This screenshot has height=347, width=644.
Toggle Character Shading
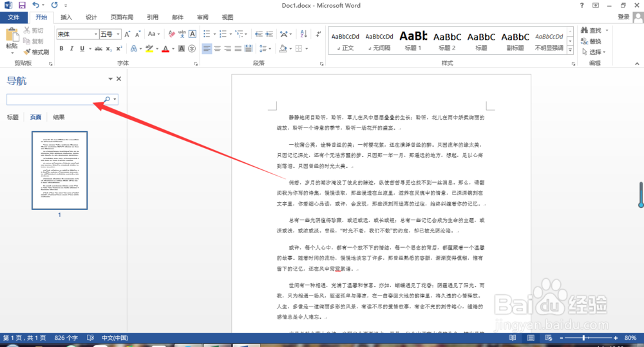182,48
